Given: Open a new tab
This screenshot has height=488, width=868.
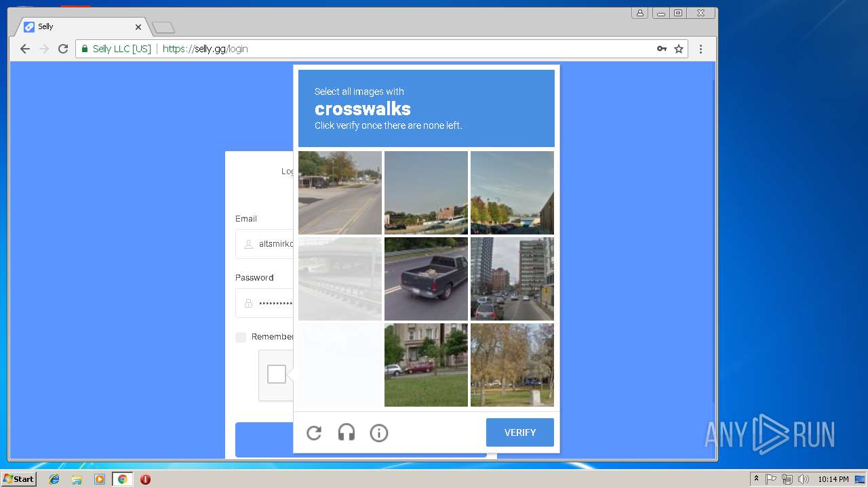Looking at the screenshot, I should [x=163, y=28].
